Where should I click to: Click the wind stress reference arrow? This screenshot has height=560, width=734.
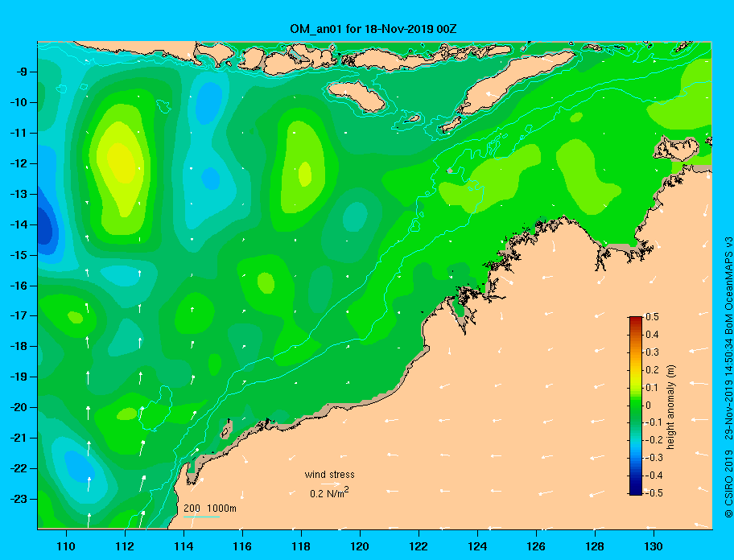click(x=331, y=484)
